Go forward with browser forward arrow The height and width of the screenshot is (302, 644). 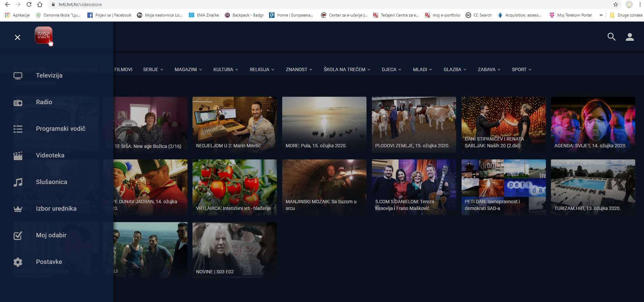[18, 4]
